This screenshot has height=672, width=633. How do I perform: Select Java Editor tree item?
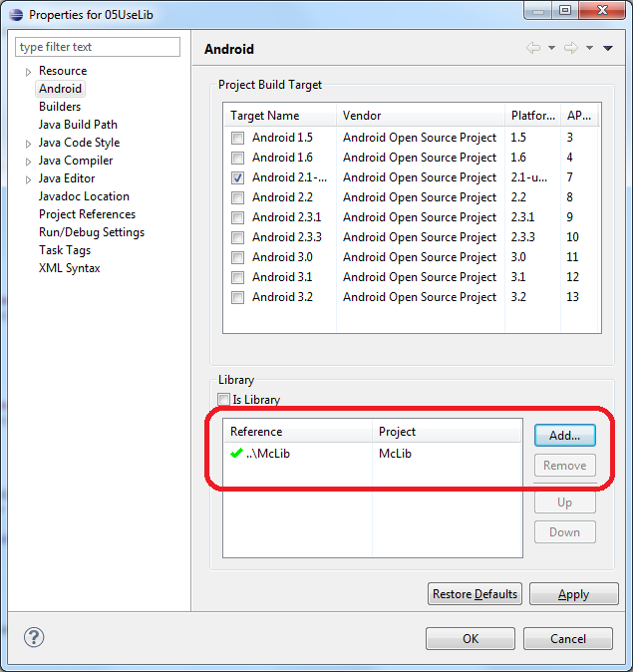(x=67, y=178)
